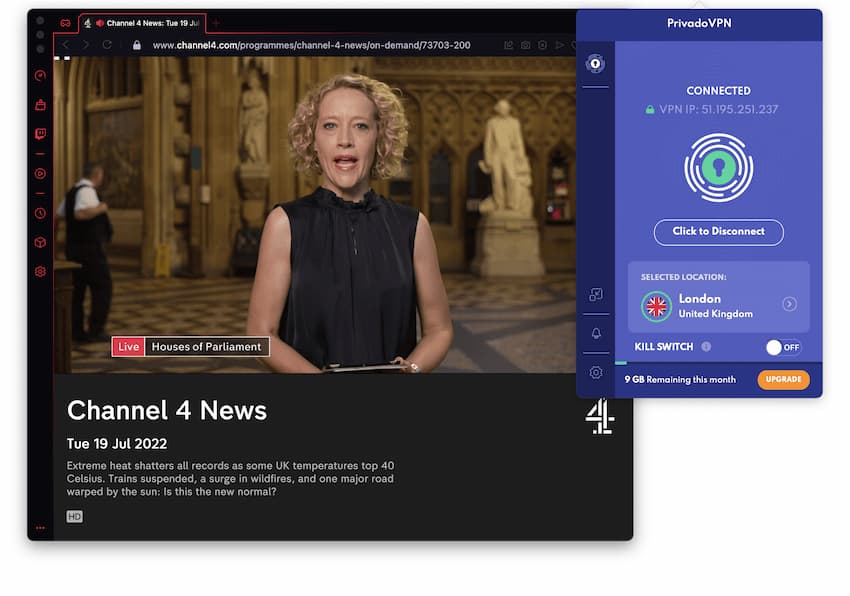Click the VPN IP address text
Viewport: 850px width, 596px height.
coord(719,110)
